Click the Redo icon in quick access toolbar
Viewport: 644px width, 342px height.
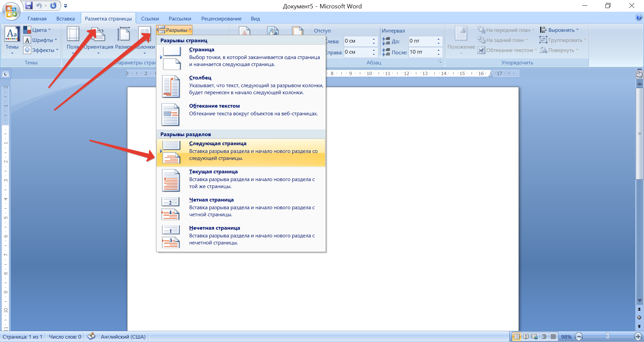click(x=53, y=6)
